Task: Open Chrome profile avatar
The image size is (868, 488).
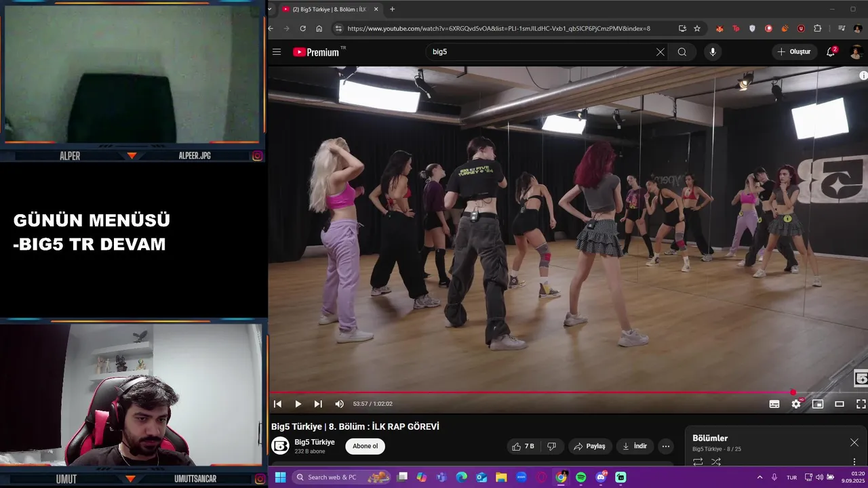Action: click(x=858, y=28)
